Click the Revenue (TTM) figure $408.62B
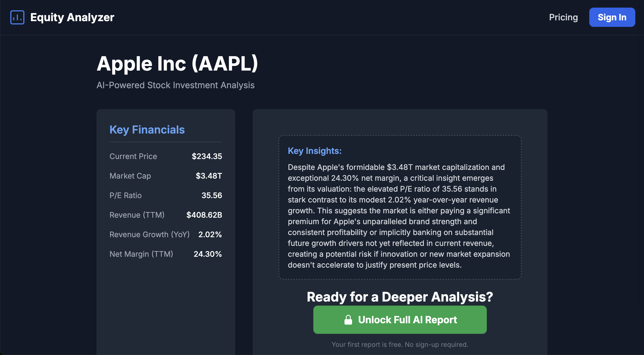 (204, 215)
